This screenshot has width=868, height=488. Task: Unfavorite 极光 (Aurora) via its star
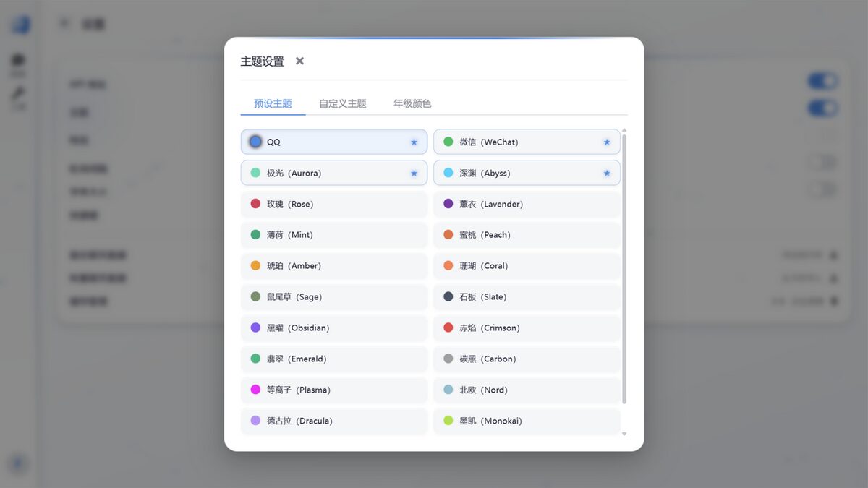pos(414,174)
